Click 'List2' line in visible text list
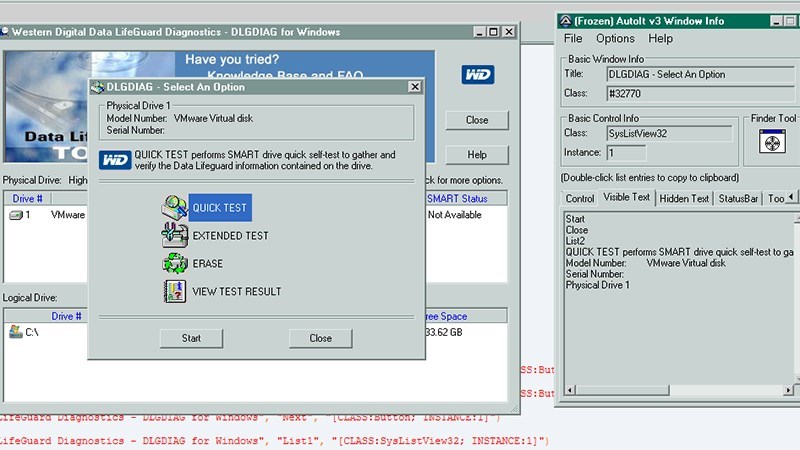Viewport: 800px width, 450px height. point(575,241)
